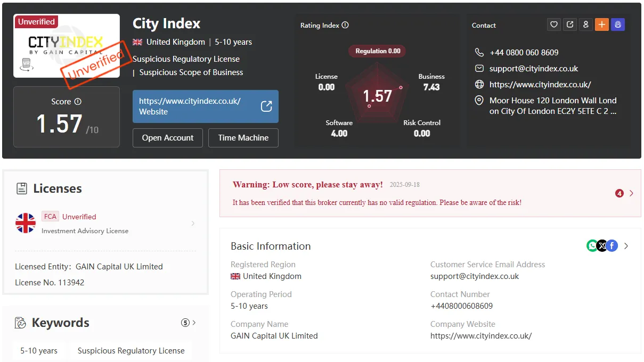Open the cityindex.co.uk Website button
Screen dimensions: 644x362
point(206,106)
